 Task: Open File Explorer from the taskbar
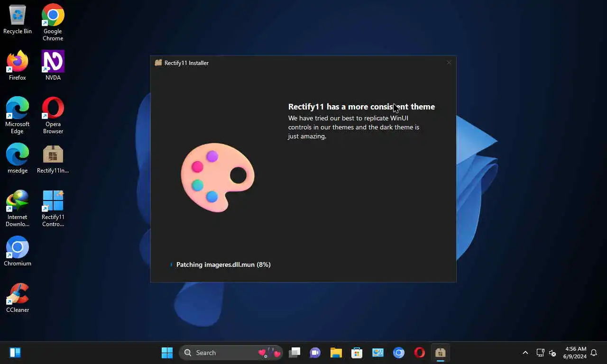pyautogui.click(x=336, y=353)
